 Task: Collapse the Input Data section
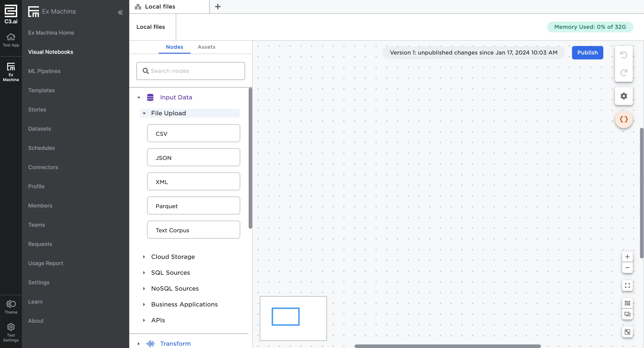139,97
